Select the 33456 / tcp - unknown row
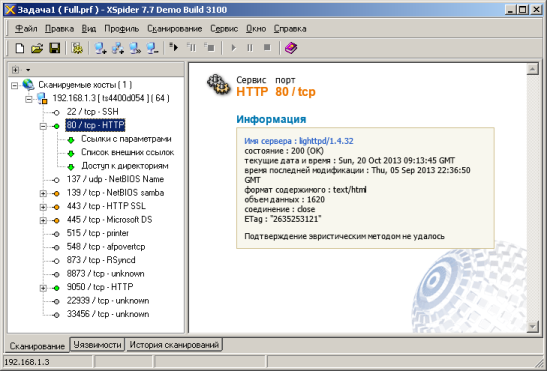 [x=108, y=314]
